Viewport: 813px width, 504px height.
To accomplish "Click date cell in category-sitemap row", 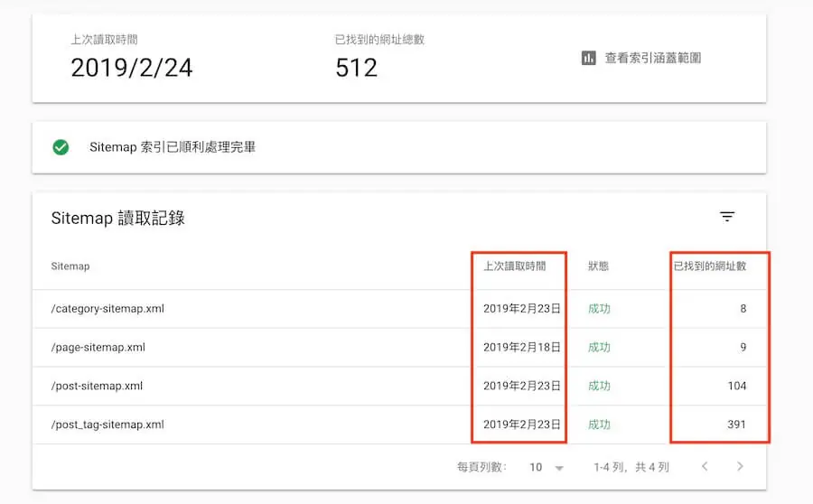I will pyautogui.click(x=521, y=309).
